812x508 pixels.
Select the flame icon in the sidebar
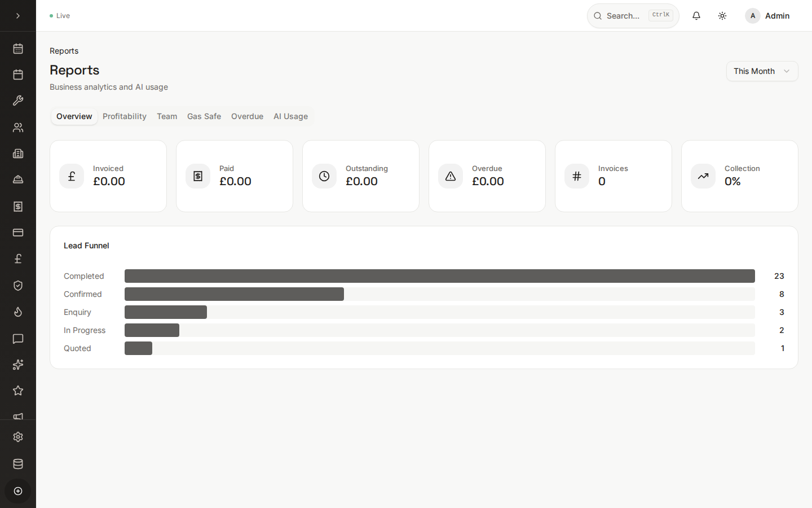click(x=17, y=312)
